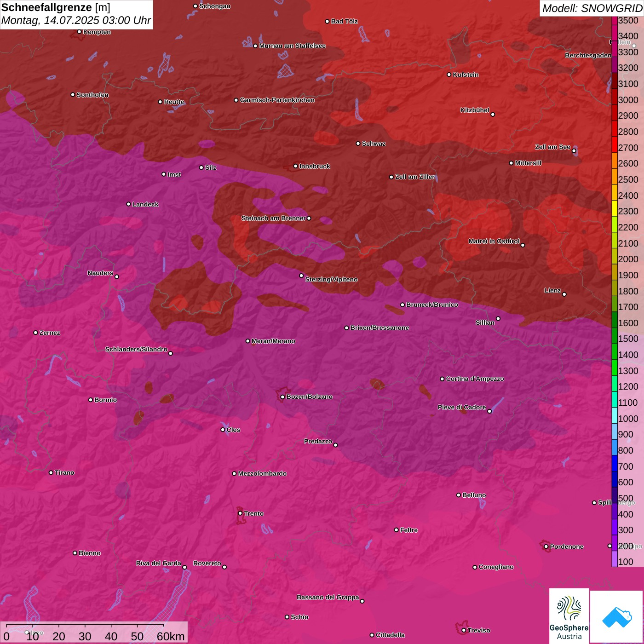
Task: Click the Treviso city label
Action: pos(479,630)
